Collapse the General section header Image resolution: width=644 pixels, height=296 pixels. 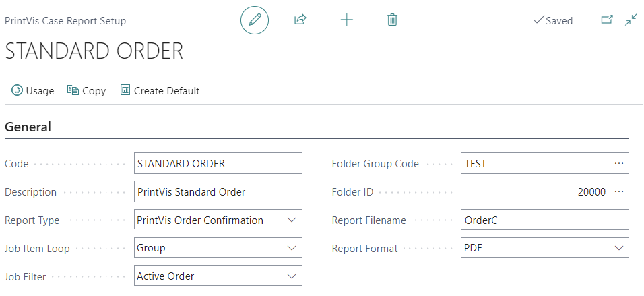[x=28, y=127]
